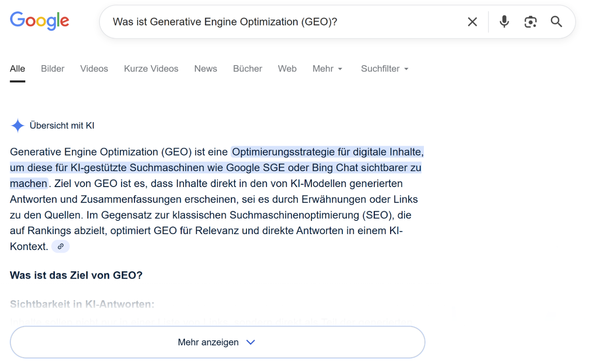Viewport: 589px width, 364px height.
Task: Click into the search text field
Action: (280, 22)
